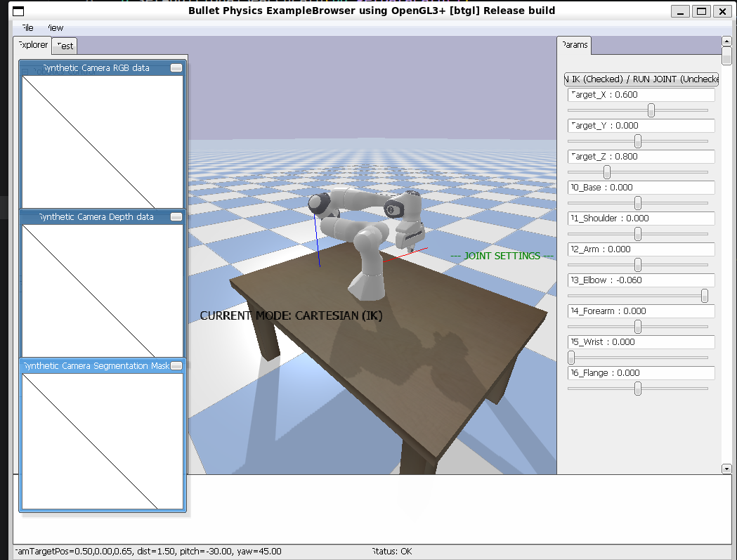Viewport: 737px width, 560px height.
Task: Click the Target_Z value field
Action: pyautogui.click(x=641, y=157)
